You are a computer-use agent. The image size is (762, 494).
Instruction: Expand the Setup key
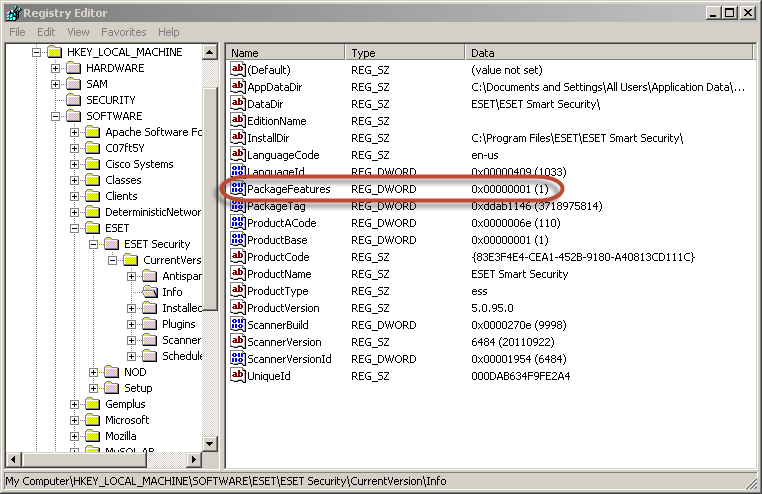(93, 388)
